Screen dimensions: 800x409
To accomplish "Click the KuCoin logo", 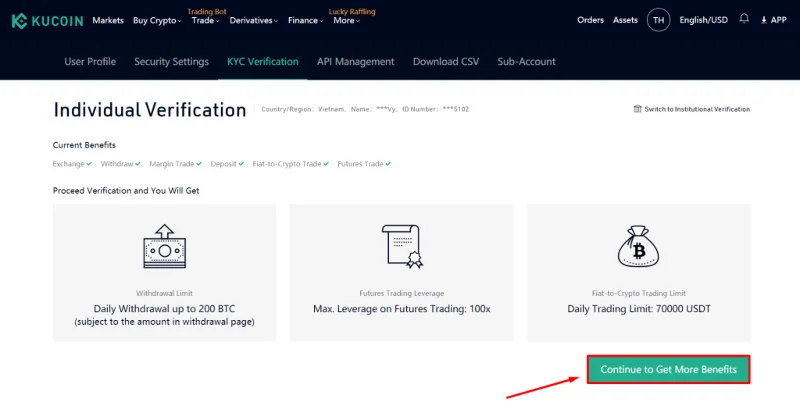I will coord(47,21).
